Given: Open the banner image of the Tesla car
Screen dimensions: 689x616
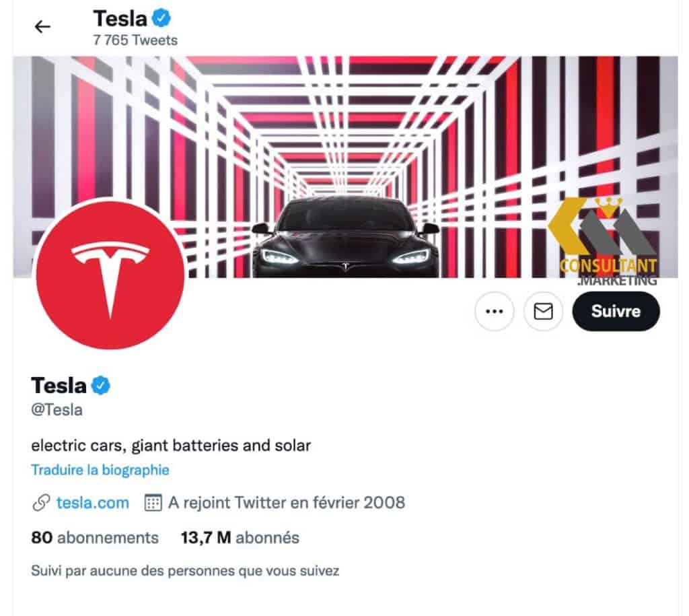Looking at the screenshot, I should pos(344,168).
